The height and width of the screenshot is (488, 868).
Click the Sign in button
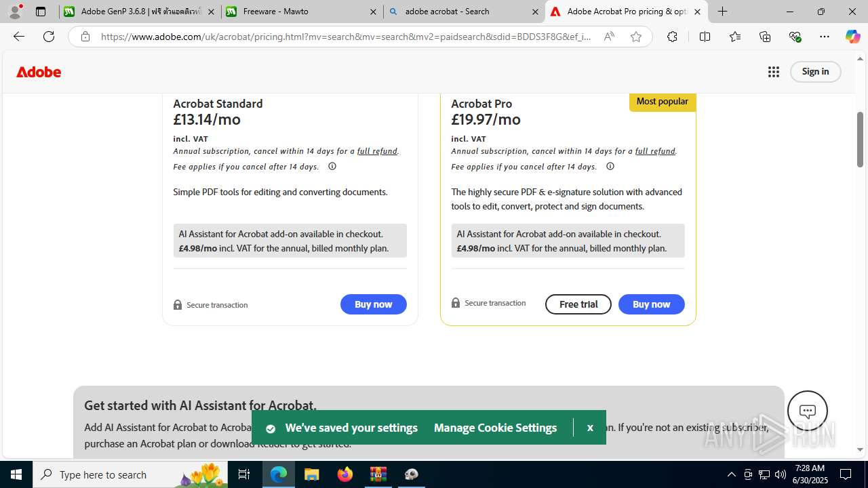pos(815,72)
